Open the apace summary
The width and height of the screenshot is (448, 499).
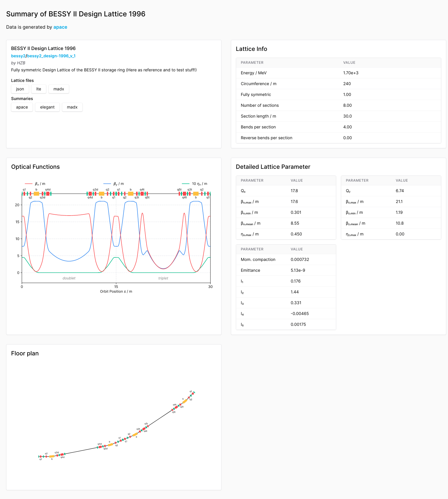[22, 107]
